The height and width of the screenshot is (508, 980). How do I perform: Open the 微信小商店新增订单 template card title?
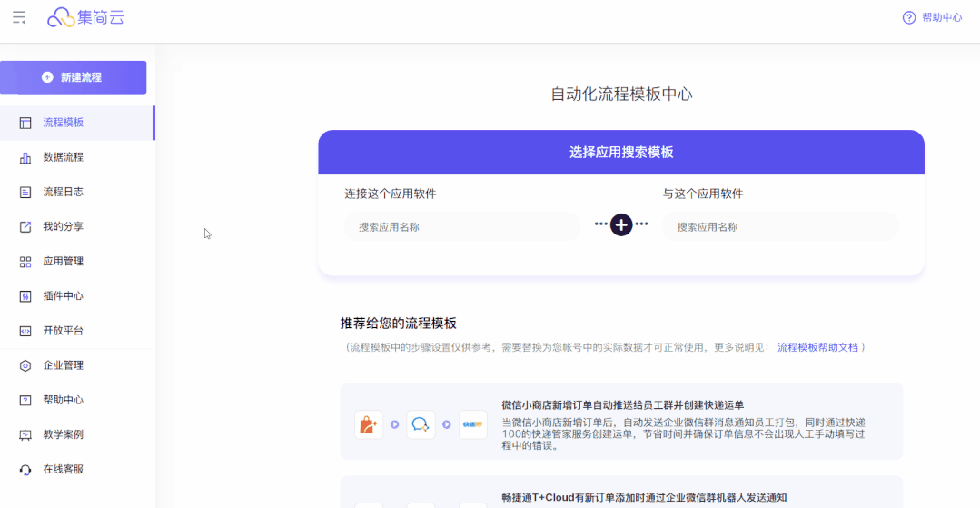622,404
